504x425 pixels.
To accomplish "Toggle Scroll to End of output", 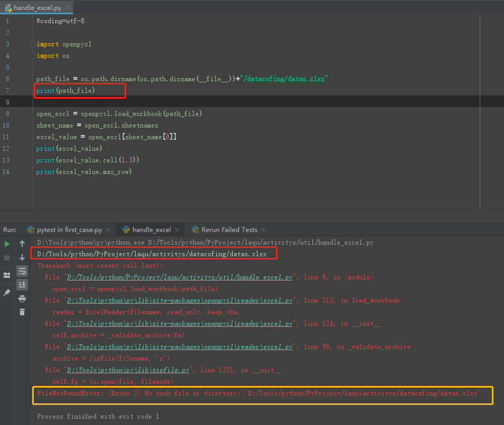I will [22, 285].
